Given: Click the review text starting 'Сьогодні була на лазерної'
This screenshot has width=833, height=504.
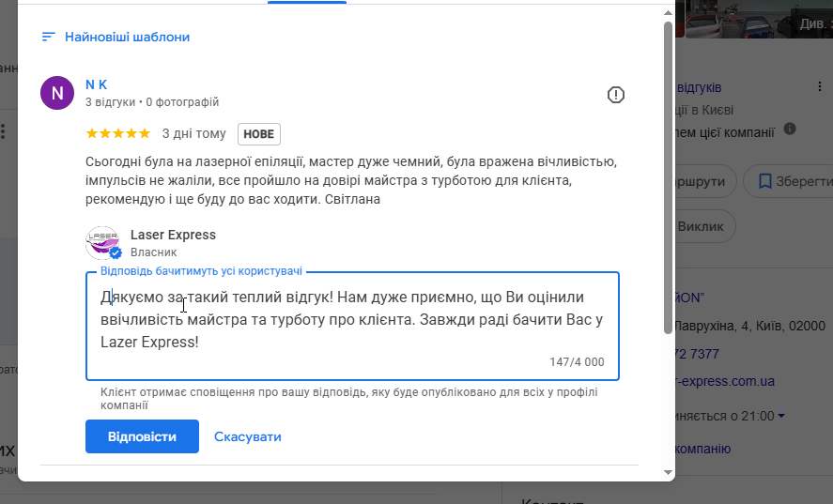Looking at the screenshot, I should click(x=351, y=180).
